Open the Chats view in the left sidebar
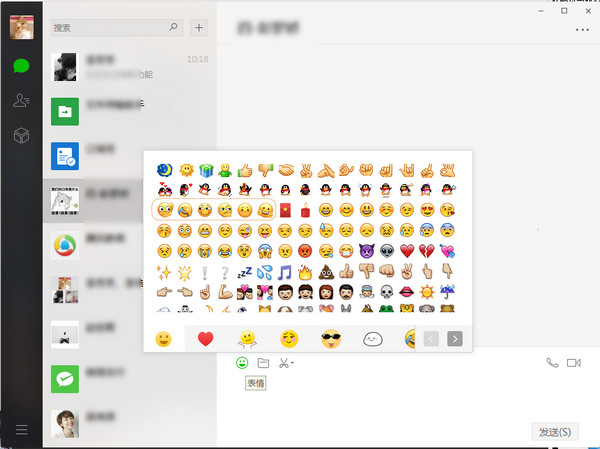600x449 pixels. [x=21, y=67]
